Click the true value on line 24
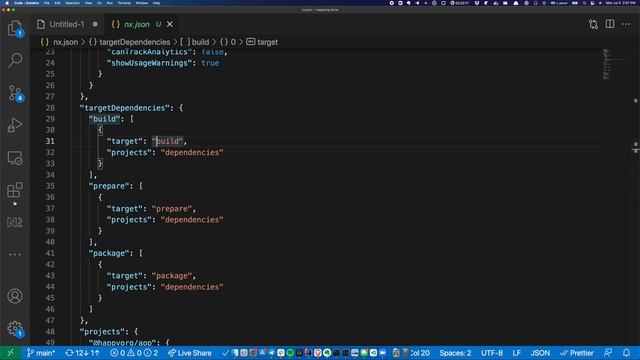 [210, 63]
